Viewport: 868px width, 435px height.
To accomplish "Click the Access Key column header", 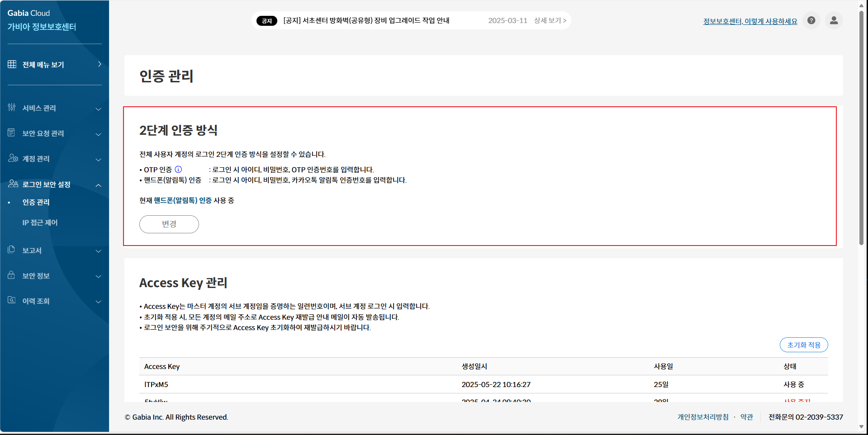I will point(162,366).
